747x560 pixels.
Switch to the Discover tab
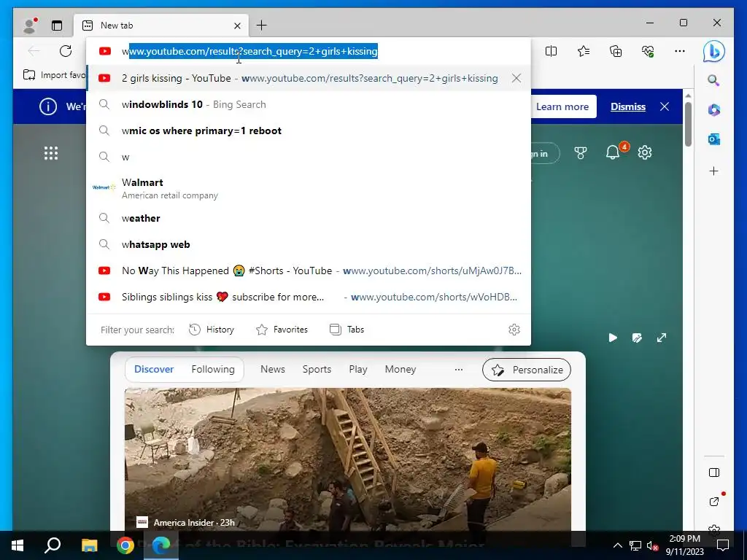tap(154, 369)
